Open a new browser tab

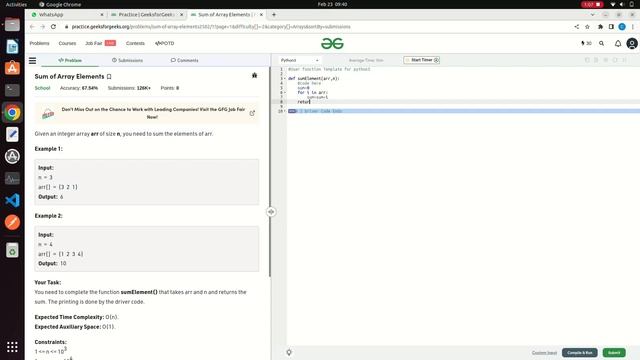pyautogui.click(x=274, y=15)
